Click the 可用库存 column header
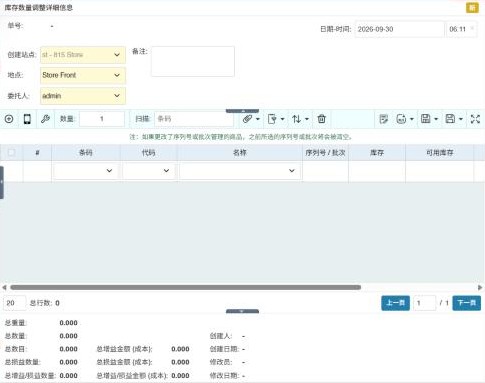Viewport: 485px width, 383px height. click(440, 153)
